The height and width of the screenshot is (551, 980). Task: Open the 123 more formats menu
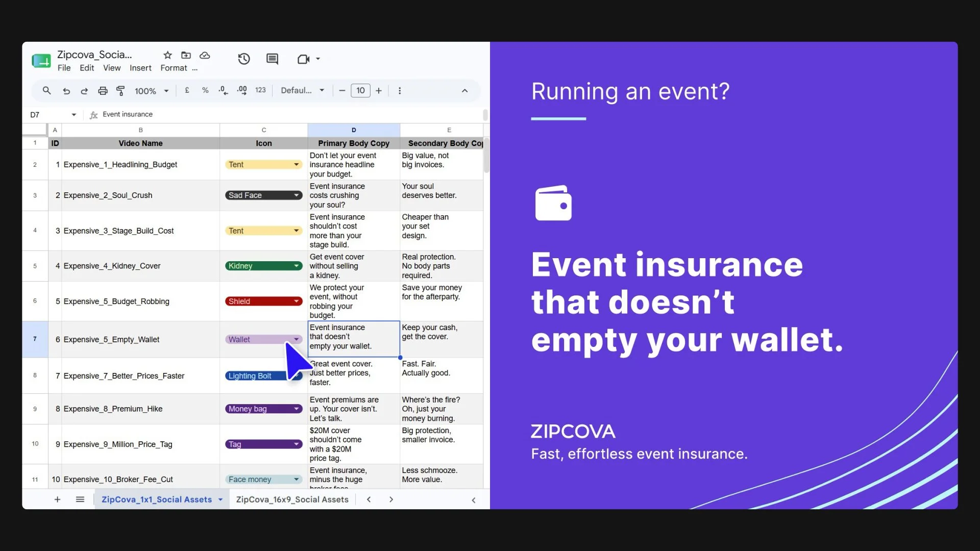(260, 90)
